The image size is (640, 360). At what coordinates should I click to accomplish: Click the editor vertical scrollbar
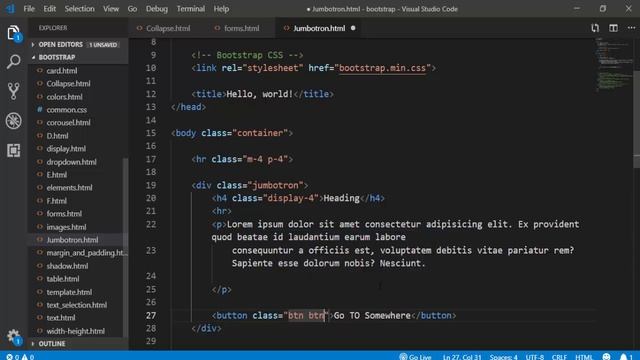click(637, 118)
